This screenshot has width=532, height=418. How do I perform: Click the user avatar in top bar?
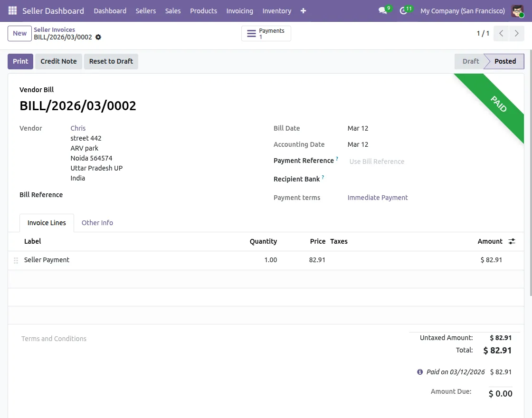[517, 10]
